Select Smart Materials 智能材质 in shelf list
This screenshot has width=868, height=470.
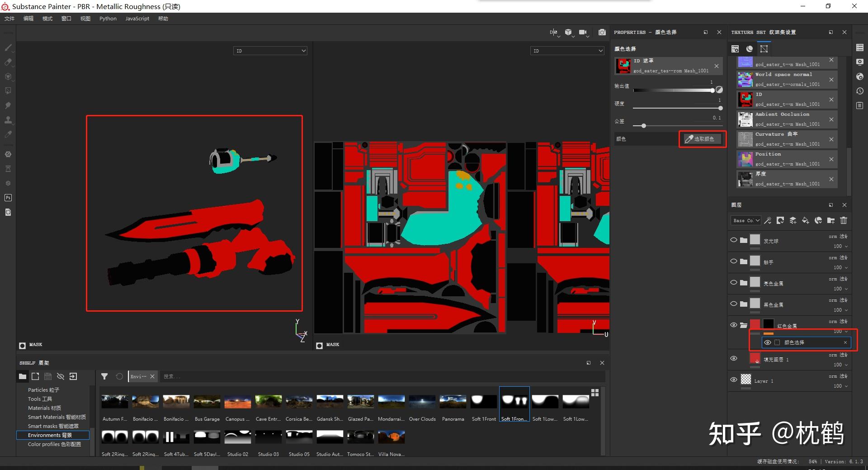click(57, 417)
